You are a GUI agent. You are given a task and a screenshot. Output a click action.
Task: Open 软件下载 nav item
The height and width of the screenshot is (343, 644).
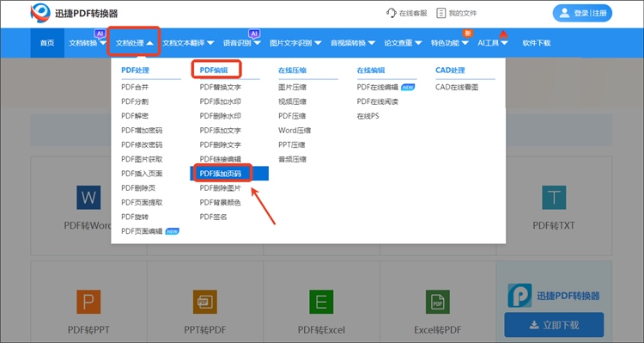[x=537, y=43]
